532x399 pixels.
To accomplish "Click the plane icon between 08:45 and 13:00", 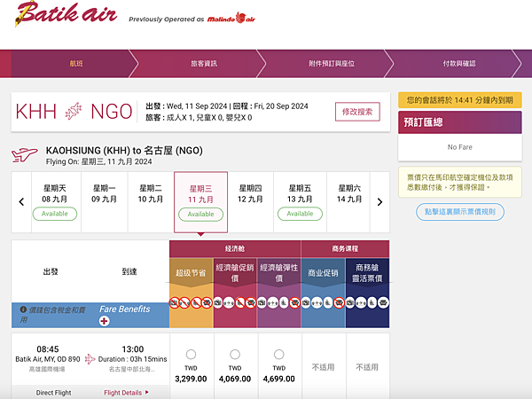I will 90,358.
